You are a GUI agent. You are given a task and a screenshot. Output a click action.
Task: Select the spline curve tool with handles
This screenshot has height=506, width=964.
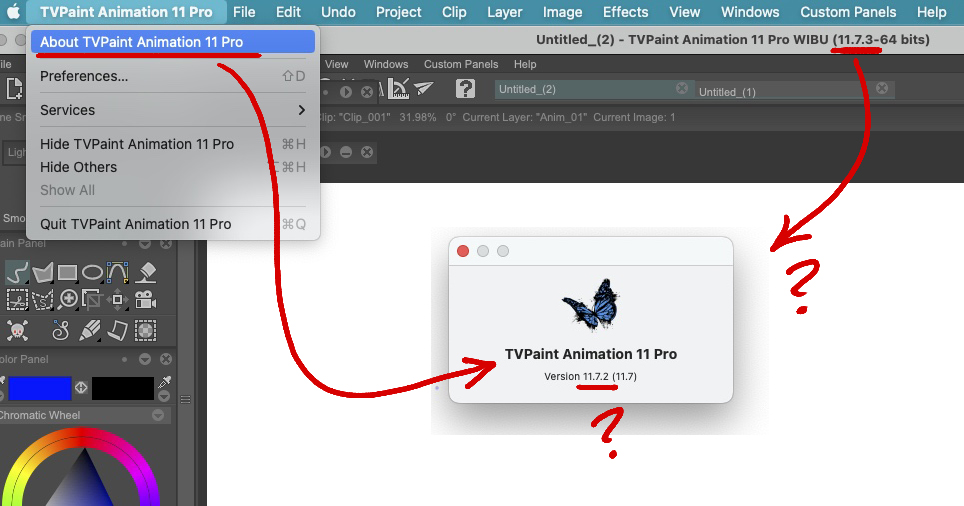117,272
